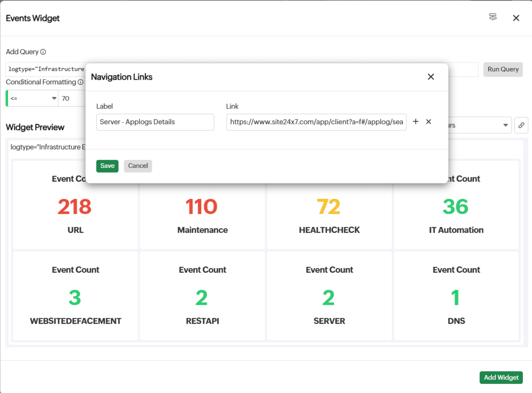Viewport: 532px width, 393px height.
Task: Click the HEALTHCHECK label
Action: pyautogui.click(x=329, y=230)
